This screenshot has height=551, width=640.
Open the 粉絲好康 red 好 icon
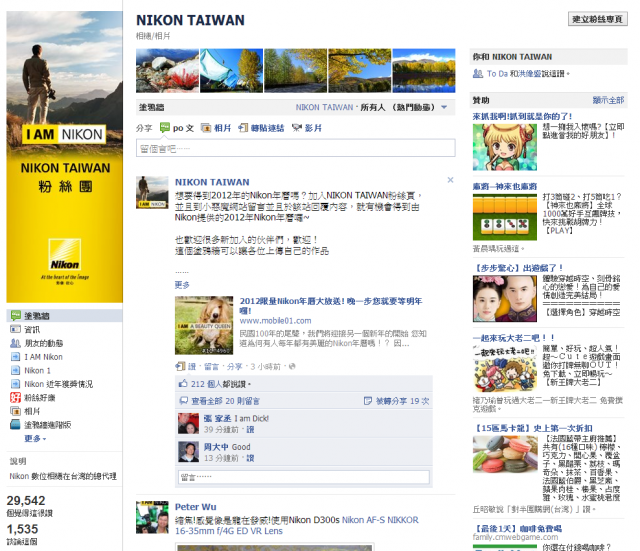tap(15, 397)
